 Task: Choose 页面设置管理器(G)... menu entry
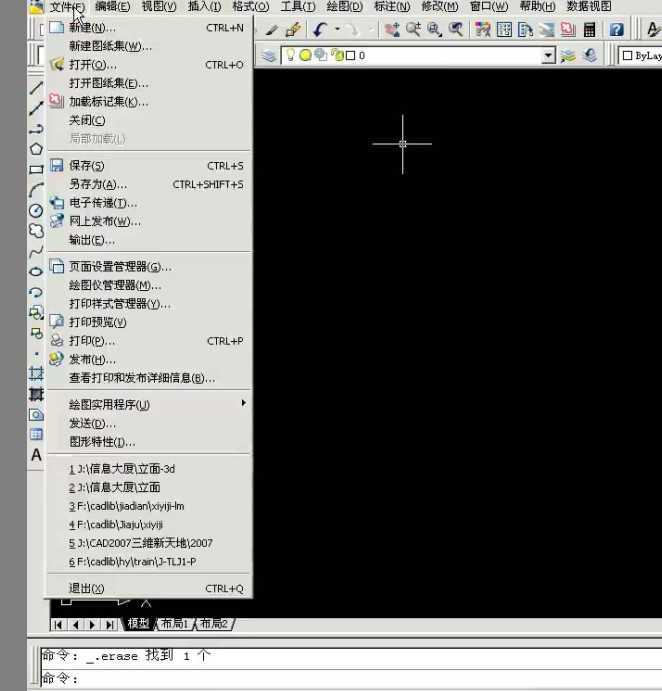[x=149, y=267]
